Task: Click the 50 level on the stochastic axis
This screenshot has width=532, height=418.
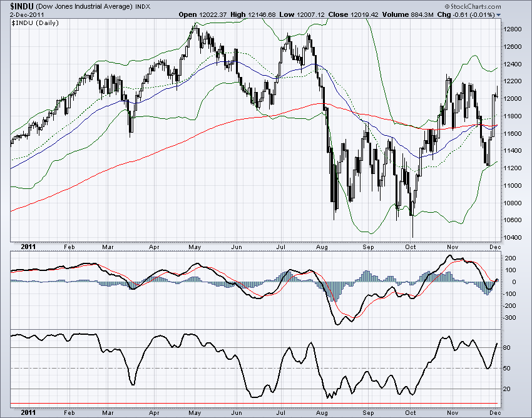Action: (x=506, y=368)
